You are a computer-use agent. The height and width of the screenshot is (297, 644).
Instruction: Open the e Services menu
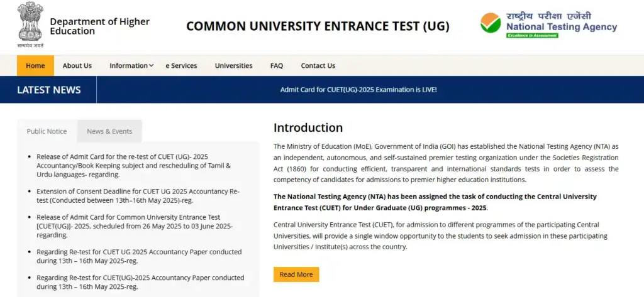(181, 66)
